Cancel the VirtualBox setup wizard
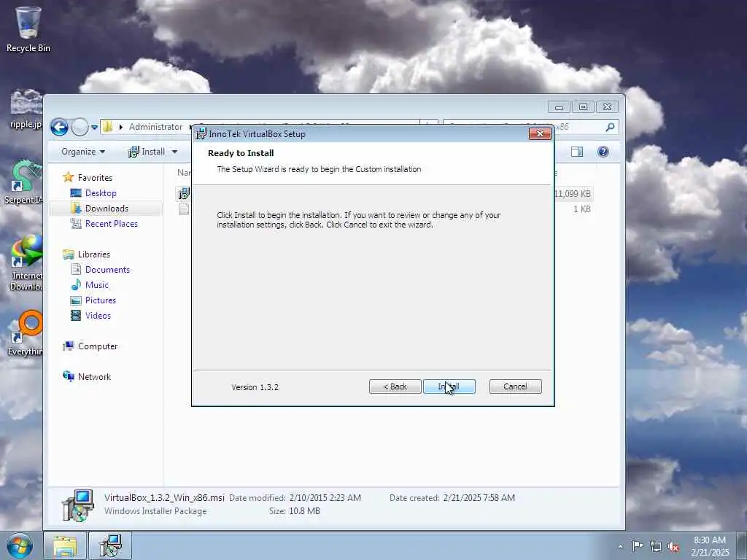The image size is (747, 560). click(x=515, y=386)
